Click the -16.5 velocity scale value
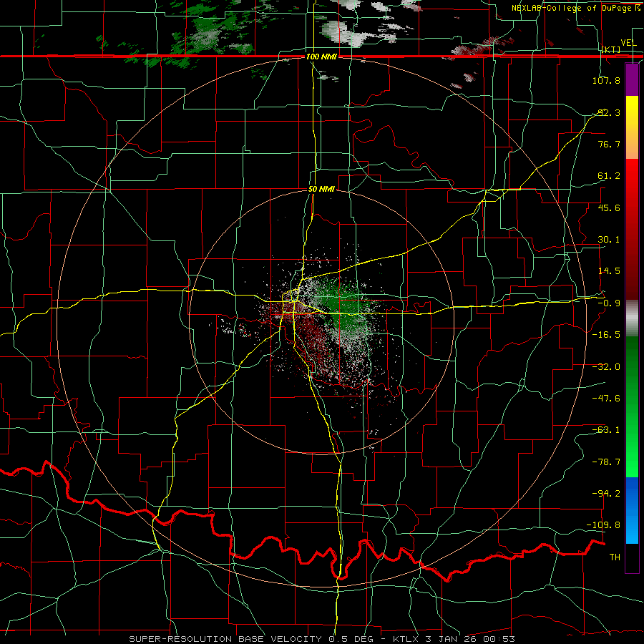 coord(606,335)
